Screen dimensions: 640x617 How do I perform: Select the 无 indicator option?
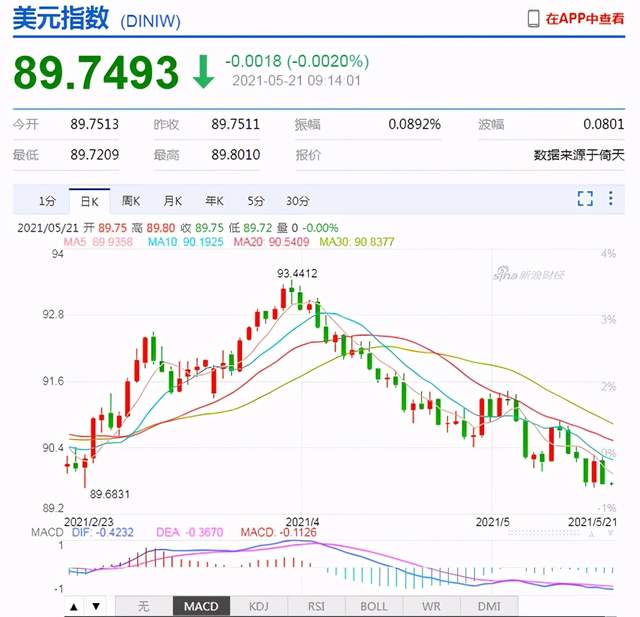(x=143, y=606)
